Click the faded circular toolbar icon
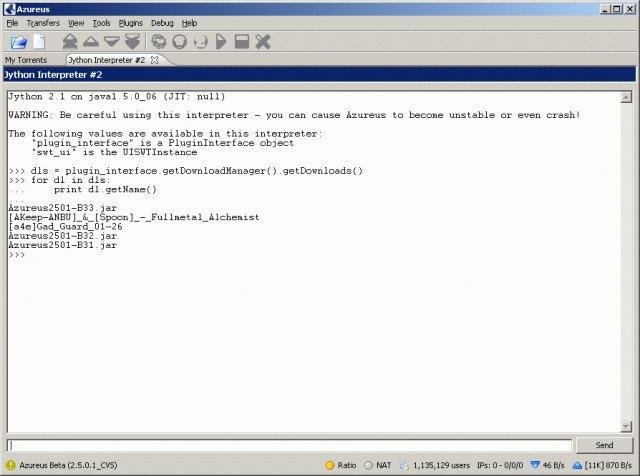Screen dimensions: 640x476 point(200,42)
